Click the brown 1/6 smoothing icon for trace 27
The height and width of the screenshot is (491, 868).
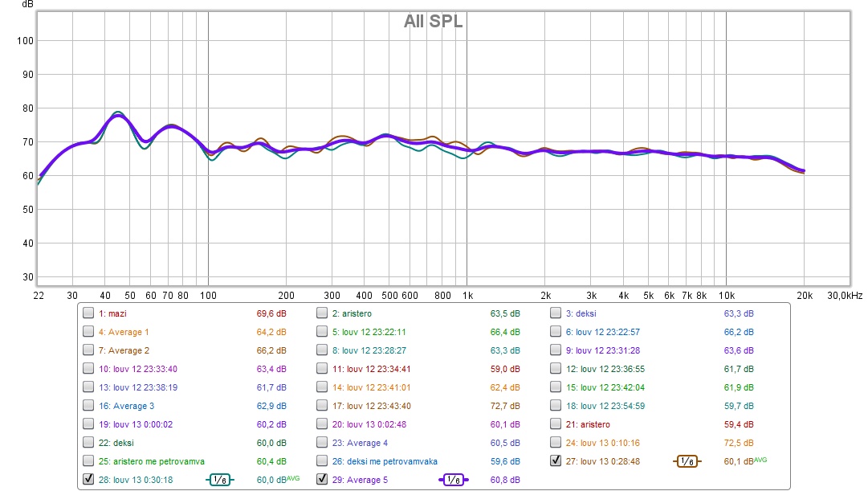coord(687,461)
